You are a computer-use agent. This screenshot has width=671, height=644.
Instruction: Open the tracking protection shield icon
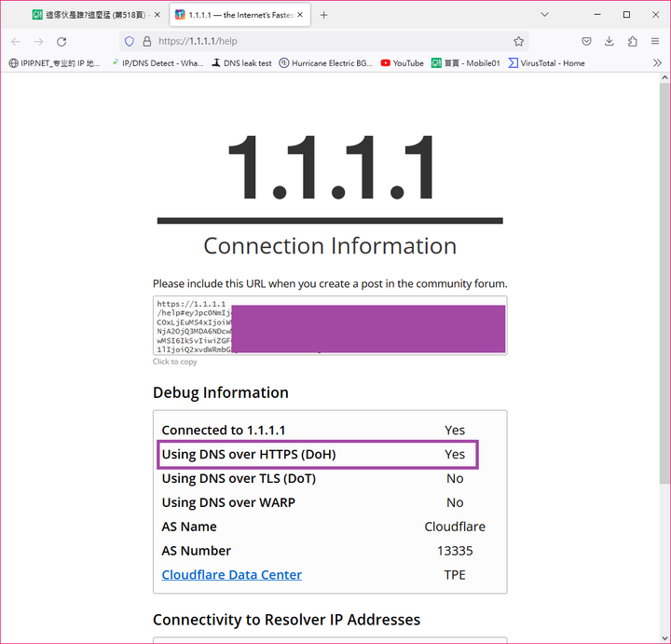pyautogui.click(x=130, y=42)
